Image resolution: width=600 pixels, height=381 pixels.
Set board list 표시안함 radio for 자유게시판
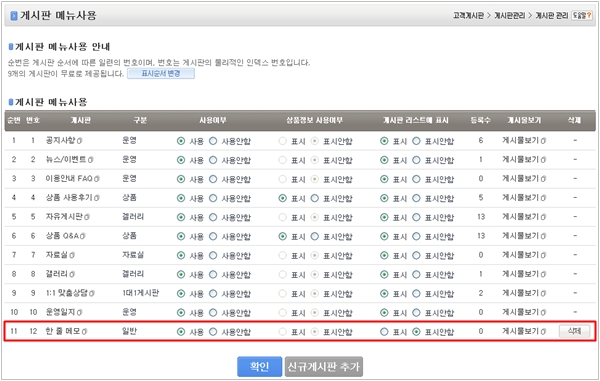pyautogui.click(x=416, y=217)
